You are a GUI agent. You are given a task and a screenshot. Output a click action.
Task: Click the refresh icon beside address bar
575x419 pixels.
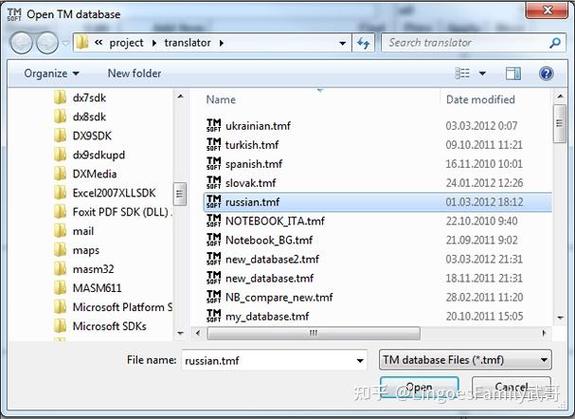pos(363,43)
